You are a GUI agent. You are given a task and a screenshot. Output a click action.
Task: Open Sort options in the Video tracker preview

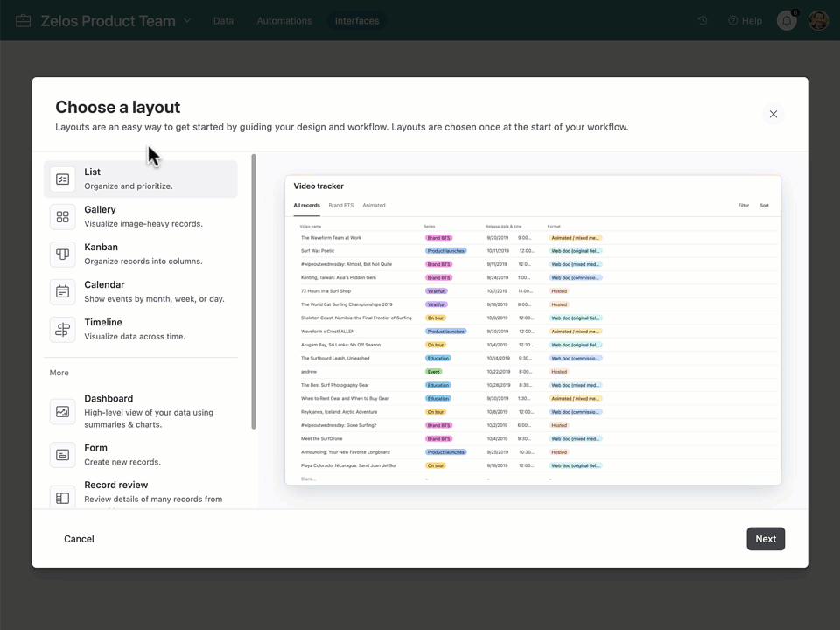pos(764,205)
